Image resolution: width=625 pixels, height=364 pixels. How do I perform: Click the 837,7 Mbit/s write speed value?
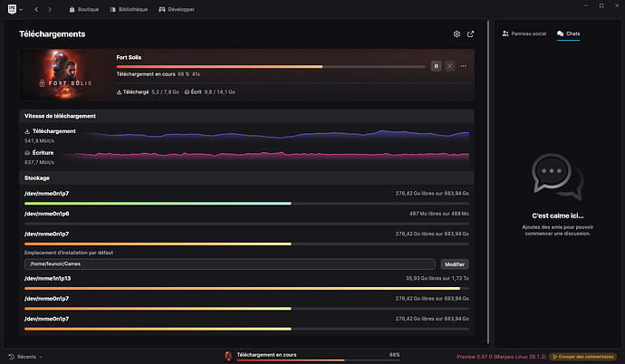pyautogui.click(x=39, y=162)
